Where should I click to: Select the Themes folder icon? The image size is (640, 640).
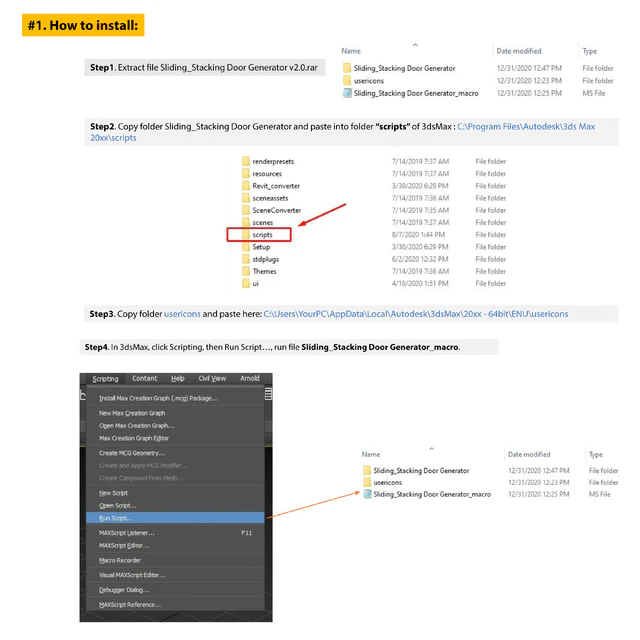(245, 271)
